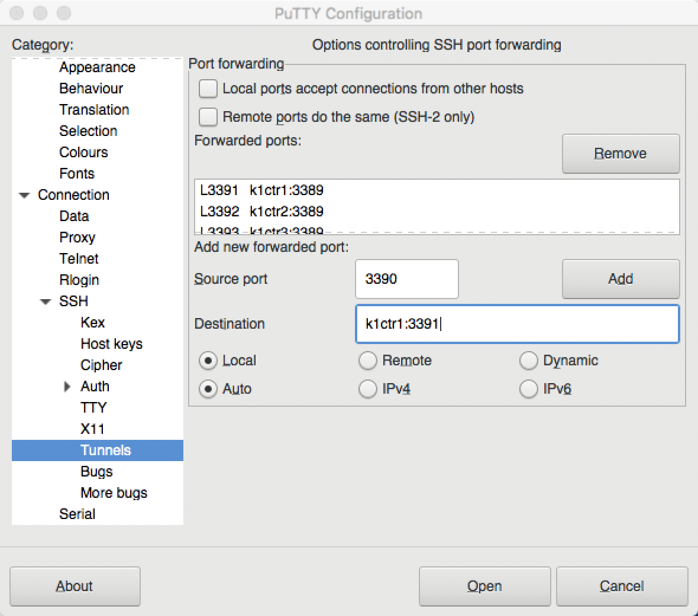This screenshot has height=616, width=698.
Task: Select the Colours category
Action: 83,153
